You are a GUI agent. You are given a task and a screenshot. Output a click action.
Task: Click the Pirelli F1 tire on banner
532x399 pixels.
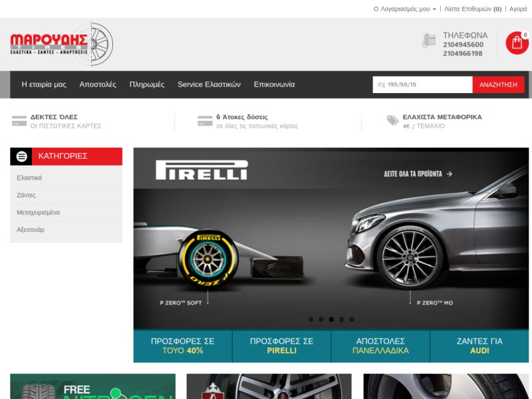click(208, 259)
